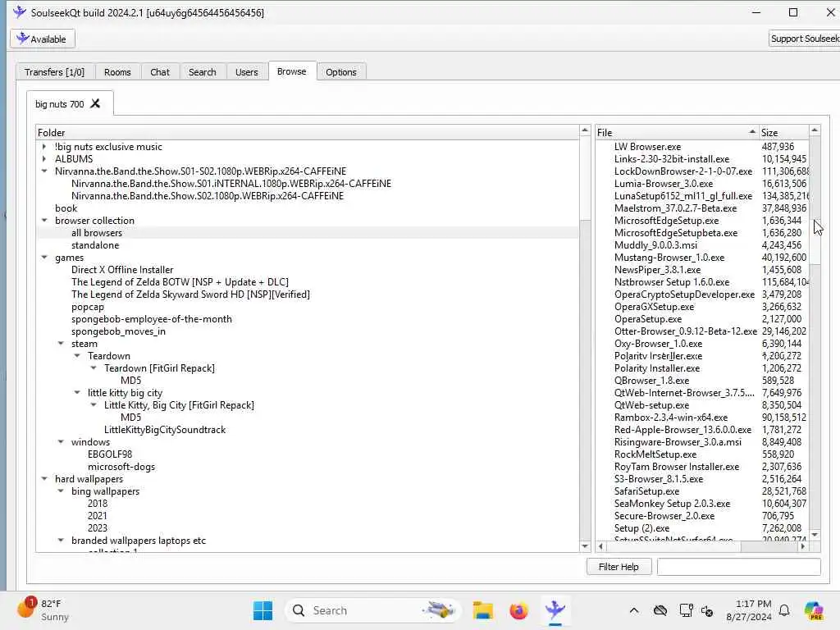Collapse the little kitty big city folder
This screenshot has height=630, width=840.
point(77,393)
